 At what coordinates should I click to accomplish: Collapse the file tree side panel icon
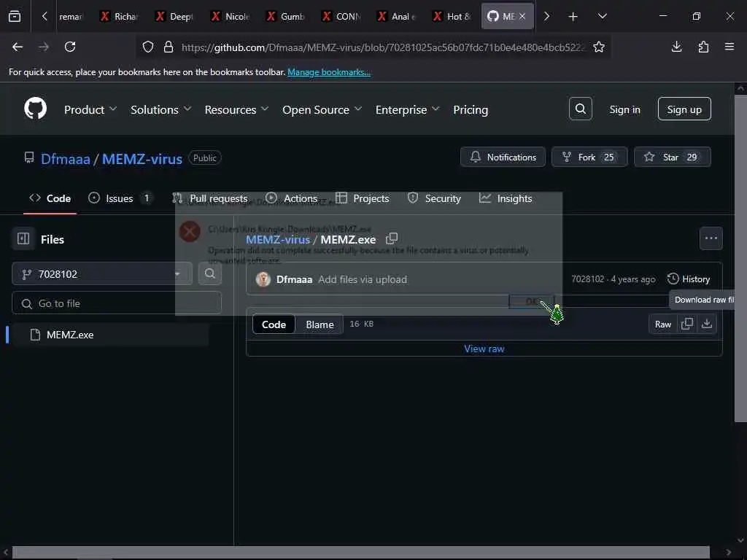pyautogui.click(x=23, y=238)
